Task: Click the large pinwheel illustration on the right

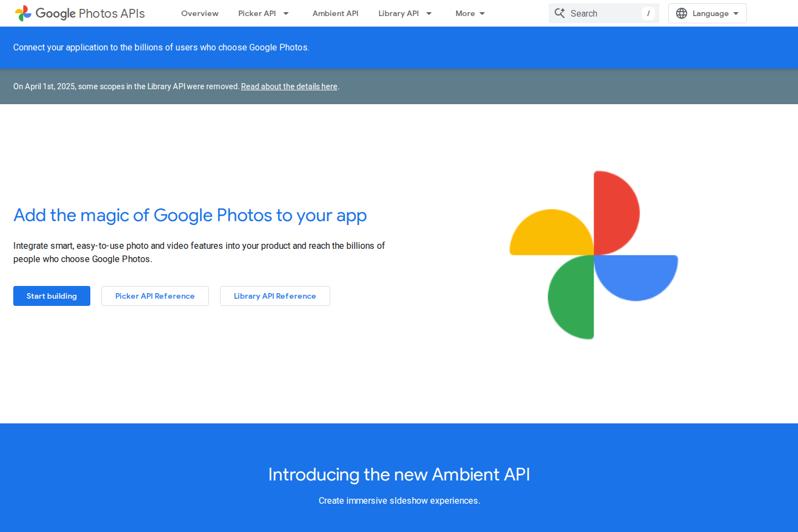Action: pyautogui.click(x=593, y=255)
